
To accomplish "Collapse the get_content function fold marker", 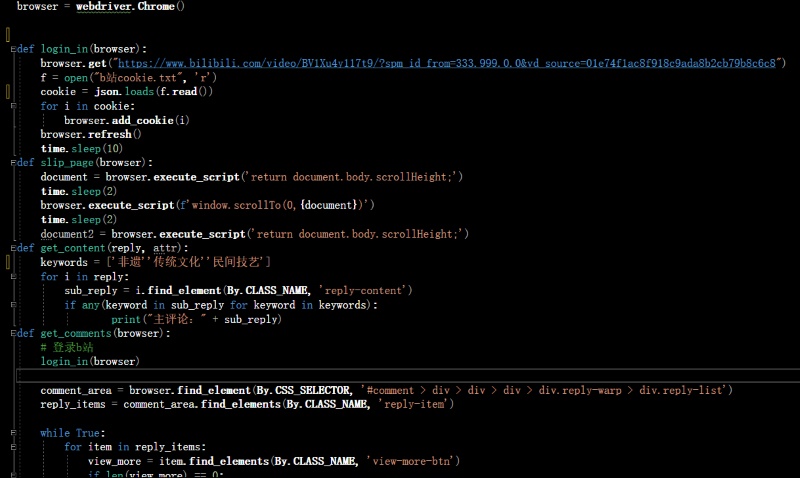I will [x=11, y=248].
